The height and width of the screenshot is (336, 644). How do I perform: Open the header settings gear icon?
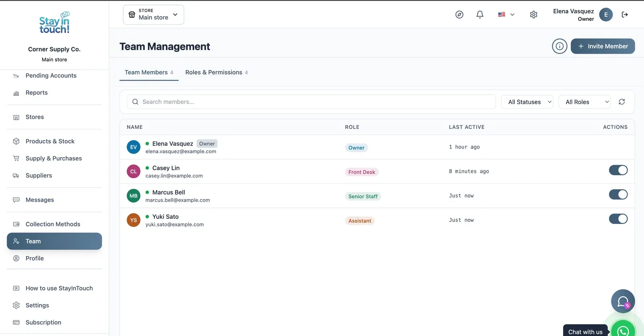pyautogui.click(x=534, y=15)
